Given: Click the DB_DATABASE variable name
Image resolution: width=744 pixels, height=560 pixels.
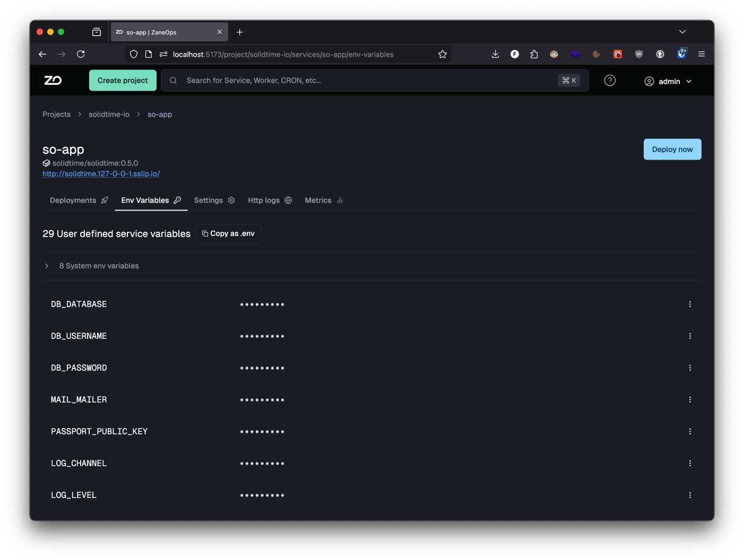Looking at the screenshot, I should tap(79, 304).
